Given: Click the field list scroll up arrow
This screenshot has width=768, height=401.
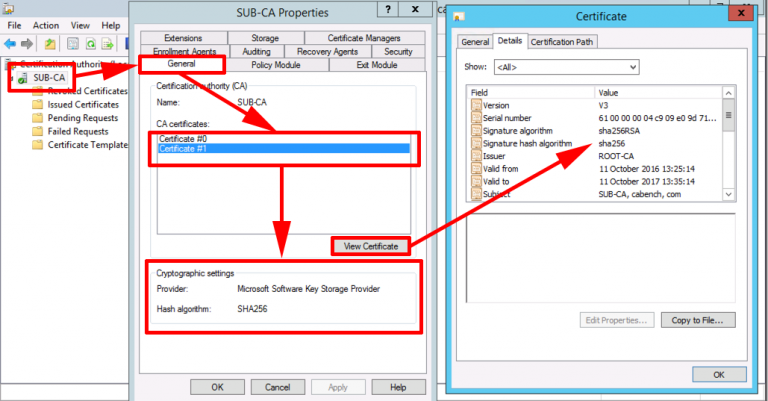Looking at the screenshot, I should (728, 93).
